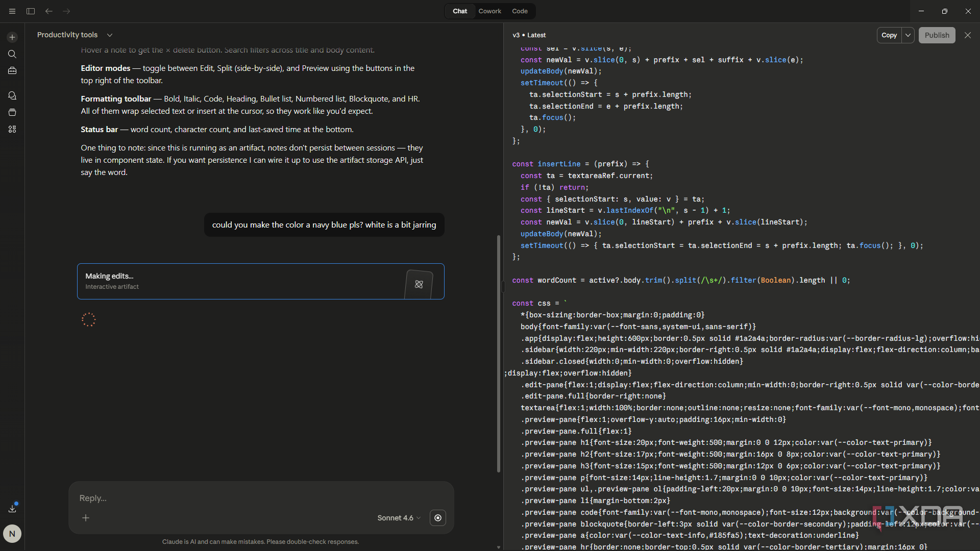Click the 'const css' code line
This screenshot has height=551, width=980.
[x=540, y=303]
